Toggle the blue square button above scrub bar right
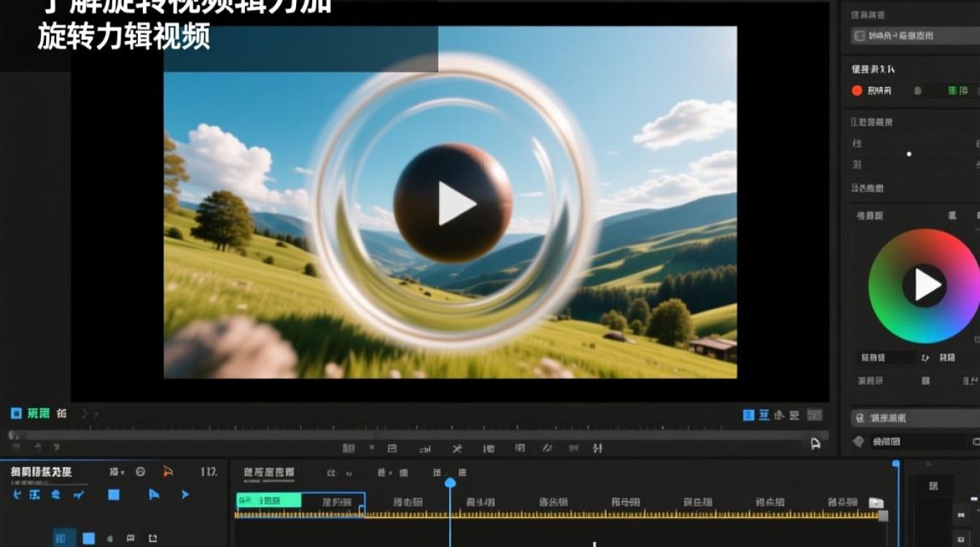The width and height of the screenshot is (980, 547). [x=748, y=415]
